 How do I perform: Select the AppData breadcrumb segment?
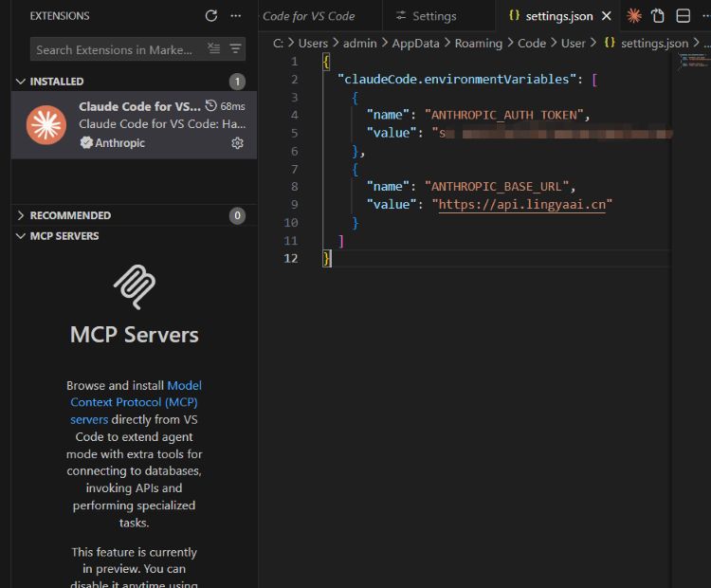[x=417, y=43]
